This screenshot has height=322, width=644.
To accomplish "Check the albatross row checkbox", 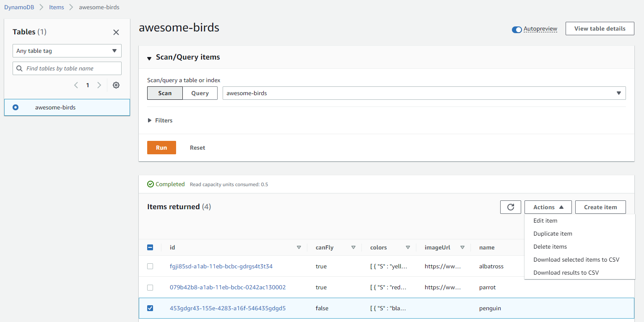I will click(x=150, y=266).
